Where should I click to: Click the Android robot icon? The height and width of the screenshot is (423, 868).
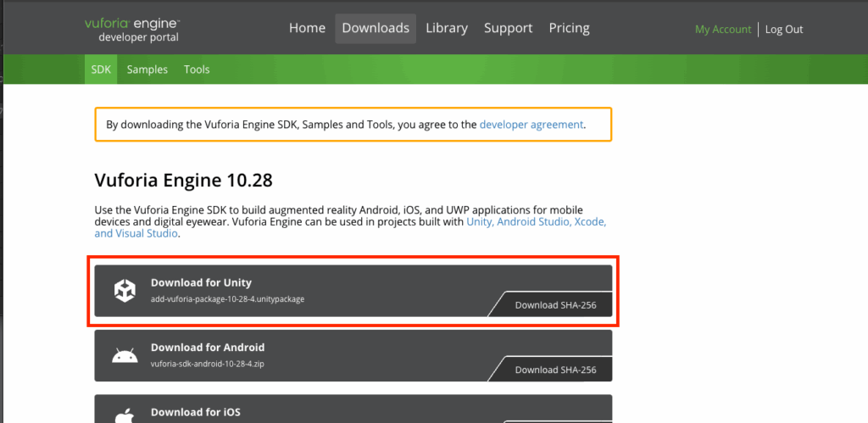click(125, 356)
